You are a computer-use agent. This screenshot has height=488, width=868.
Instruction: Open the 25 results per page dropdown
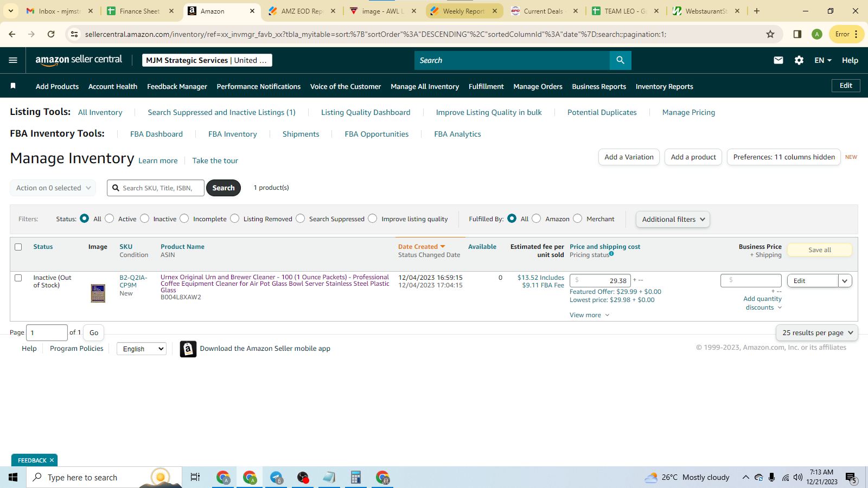coord(817,333)
